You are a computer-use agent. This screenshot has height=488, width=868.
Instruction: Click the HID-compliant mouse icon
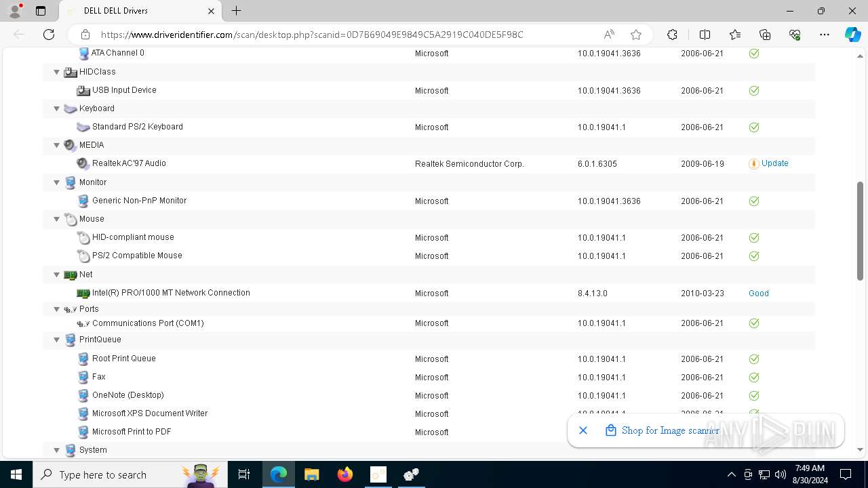[x=83, y=237]
